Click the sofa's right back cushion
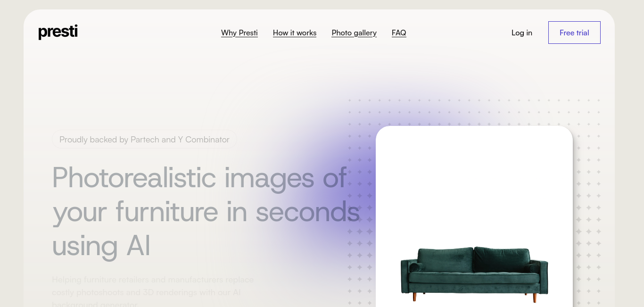Screen dimensions: 644x307 pos(502,259)
